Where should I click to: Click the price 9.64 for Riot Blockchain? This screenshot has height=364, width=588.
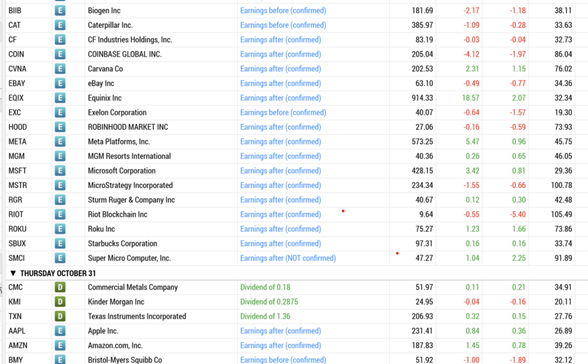426,214
